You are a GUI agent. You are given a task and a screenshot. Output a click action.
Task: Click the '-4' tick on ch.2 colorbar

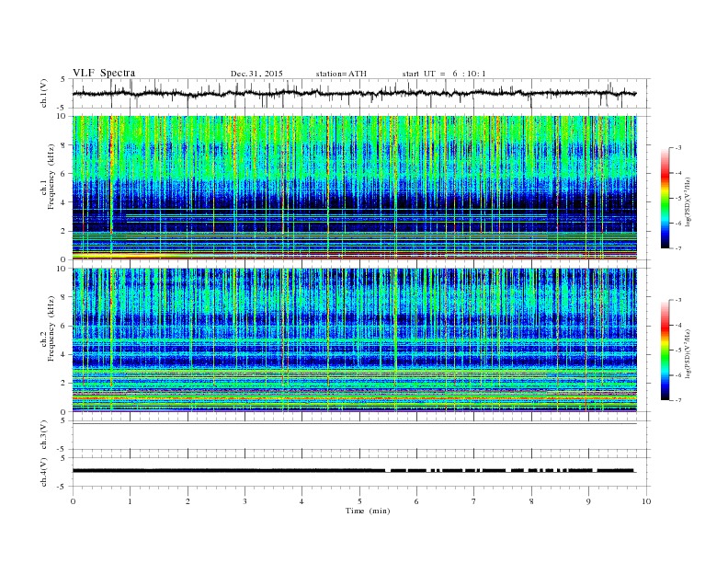point(677,325)
